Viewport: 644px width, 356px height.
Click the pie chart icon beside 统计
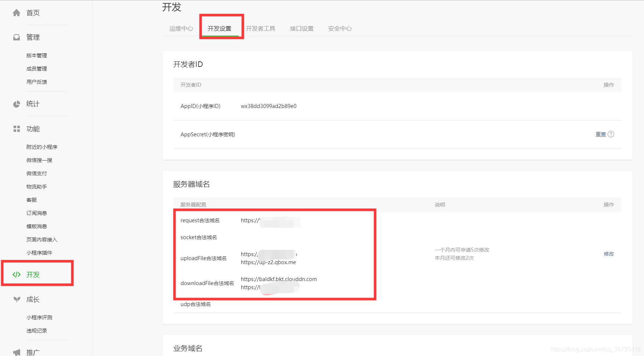click(17, 104)
